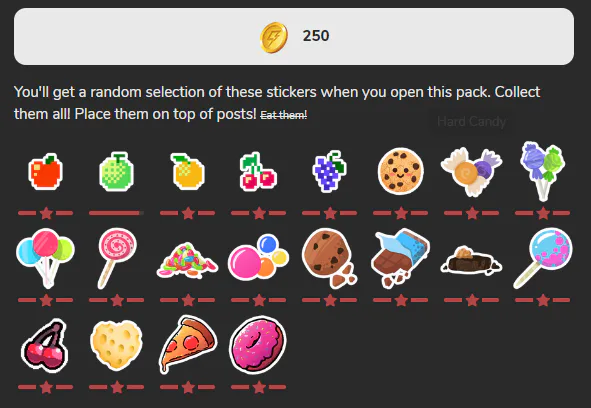Click the 250 coin price button
This screenshot has height=408, width=591.
pyautogui.click(x=294, y=37)
